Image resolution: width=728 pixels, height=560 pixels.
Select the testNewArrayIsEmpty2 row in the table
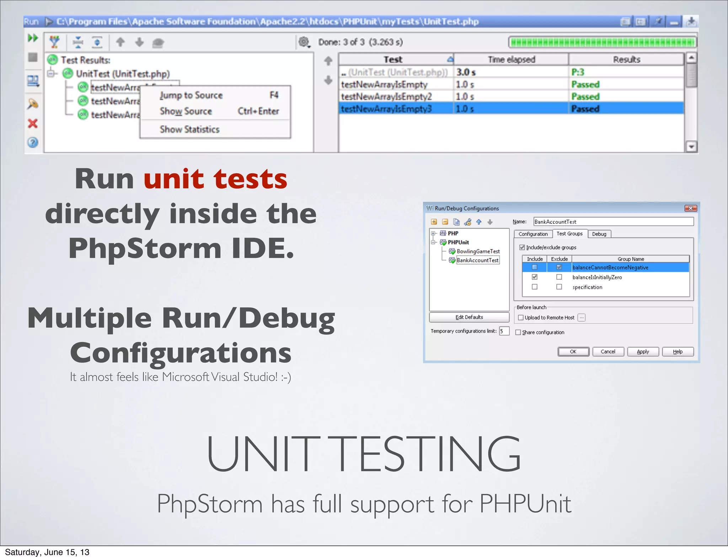(511, 96)
